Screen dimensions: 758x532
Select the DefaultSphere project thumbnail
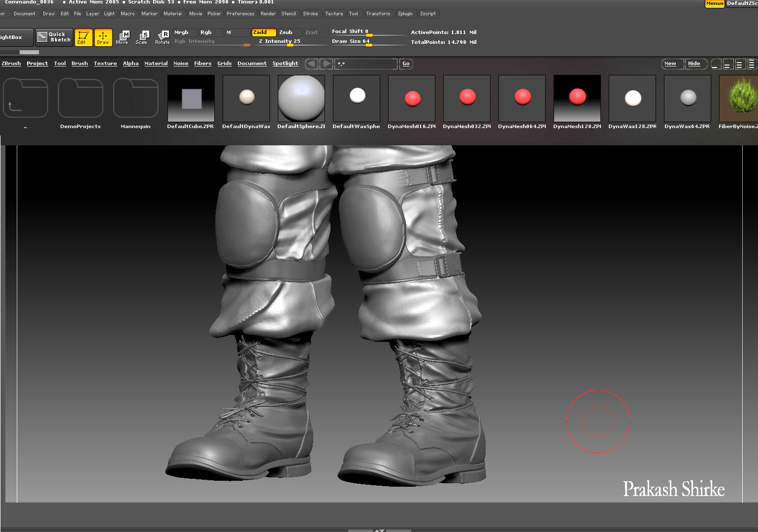[x=301, y=99]
